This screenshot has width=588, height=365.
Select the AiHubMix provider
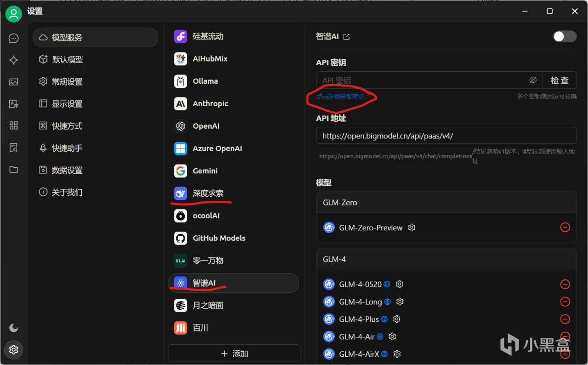[x=233, y=58]
